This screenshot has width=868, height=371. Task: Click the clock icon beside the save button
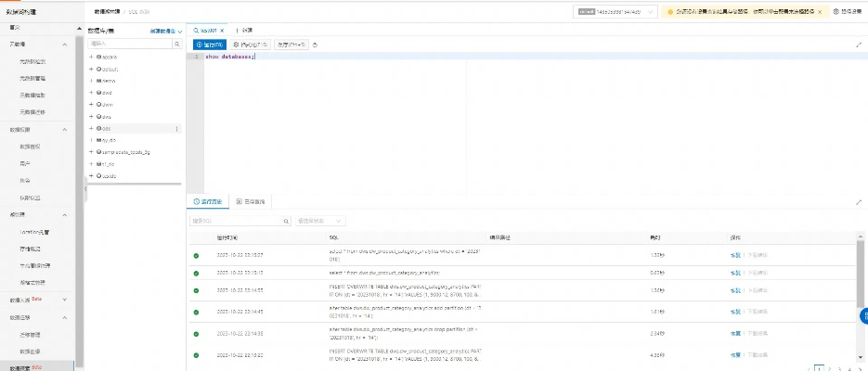[x=315, y=44]
